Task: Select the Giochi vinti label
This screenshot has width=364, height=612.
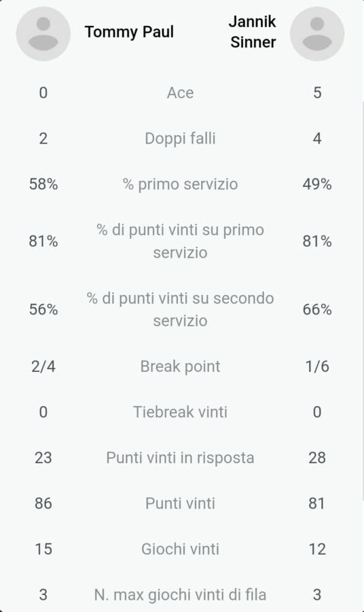Action: [180, 549]
